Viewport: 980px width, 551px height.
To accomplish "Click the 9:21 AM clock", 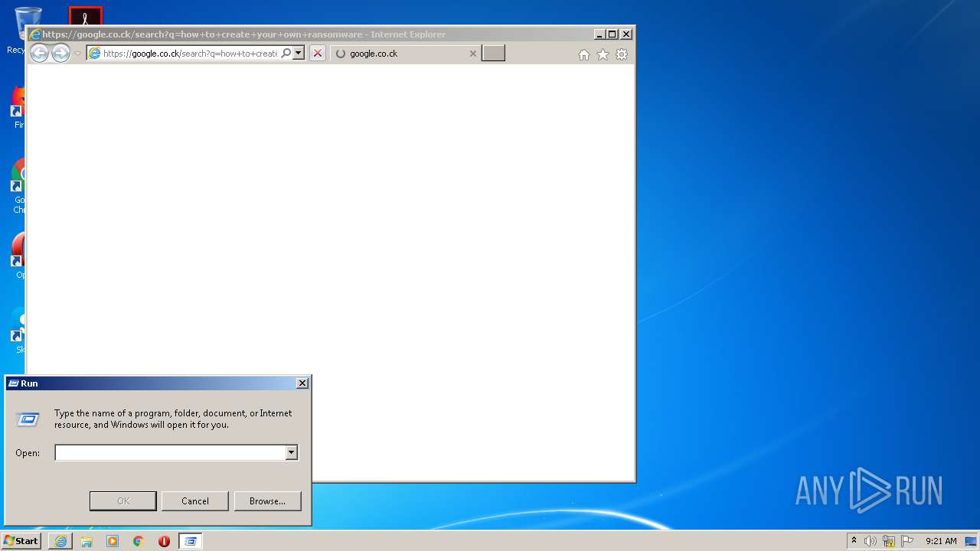I will [941, 541].
